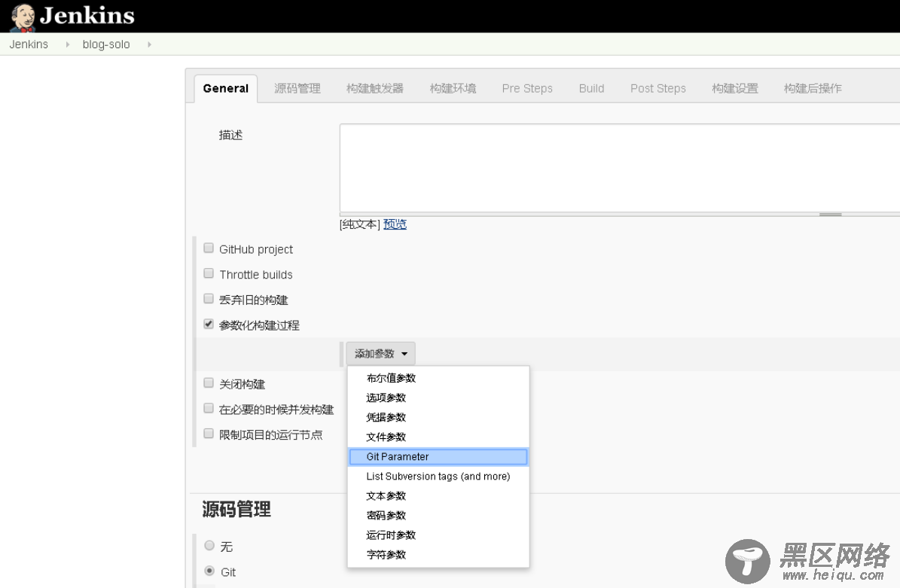
Task: Toggle the 丢弃旧的构建 checkbox
Action: click(209, 299)
